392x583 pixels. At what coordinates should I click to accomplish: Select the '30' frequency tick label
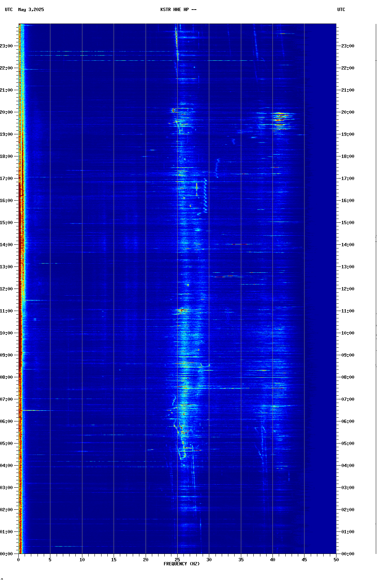tap(209, 560)
